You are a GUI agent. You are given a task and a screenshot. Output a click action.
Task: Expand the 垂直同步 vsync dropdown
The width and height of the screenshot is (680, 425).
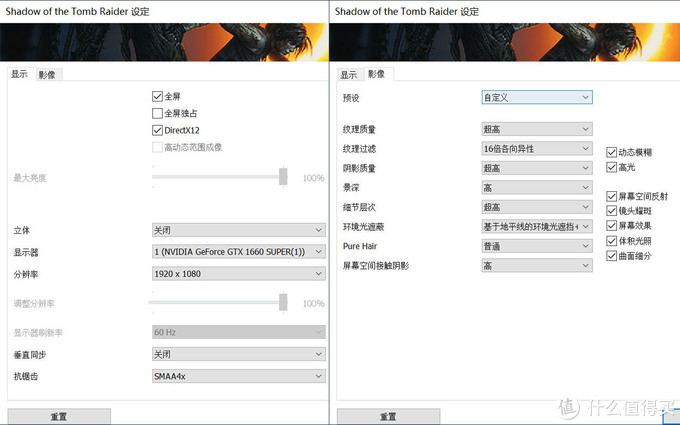point(239,354)
